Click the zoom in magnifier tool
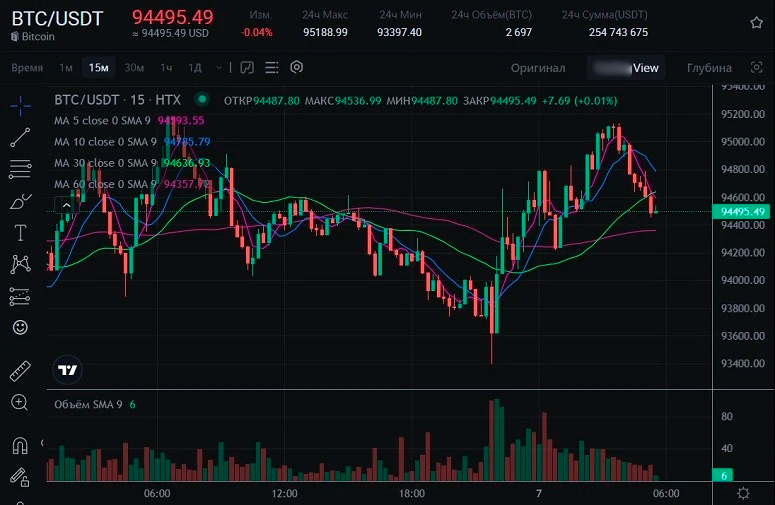Image resolution: width=775 pixels, height=505 pixels. pyautogui.click(x=20, y=402)
